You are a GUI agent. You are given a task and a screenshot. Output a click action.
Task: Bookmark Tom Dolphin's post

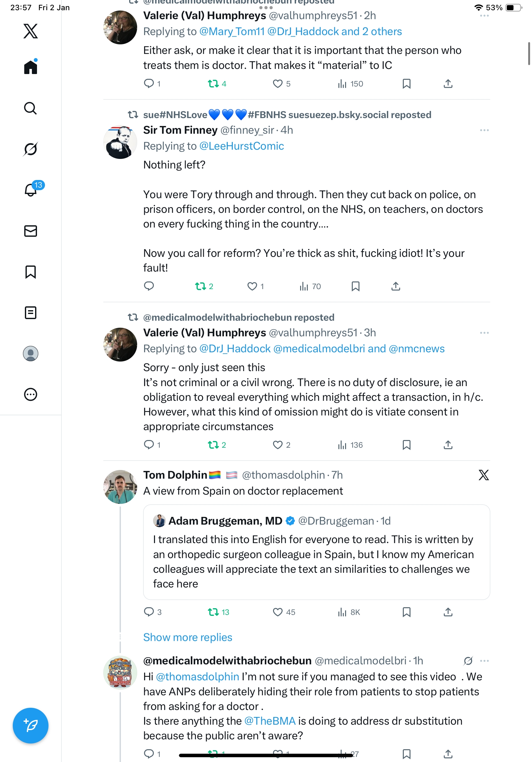point(406,612)
